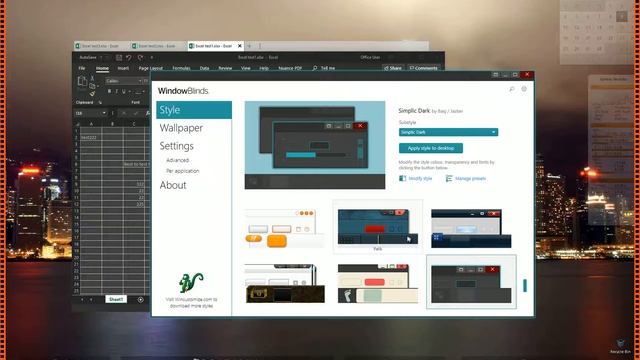
Task: Open WindowBlinds gear settings icon
Action: [x=524, y=89]
